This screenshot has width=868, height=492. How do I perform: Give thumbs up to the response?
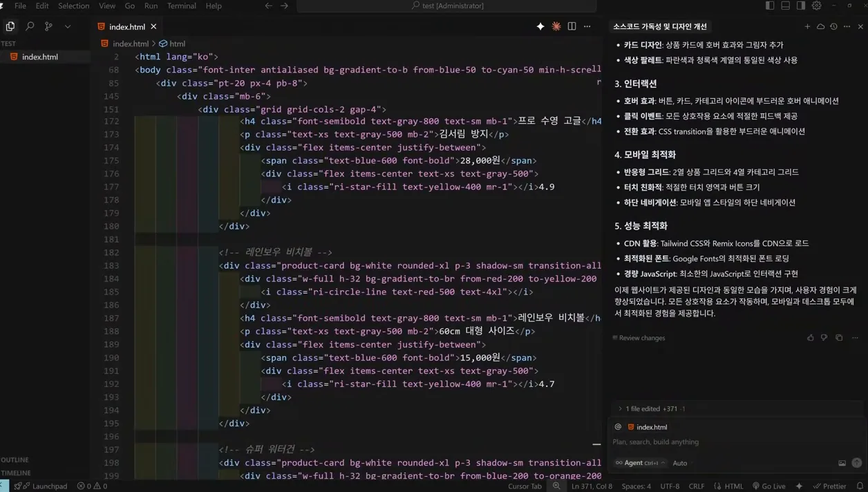click(x=810, y=338)
